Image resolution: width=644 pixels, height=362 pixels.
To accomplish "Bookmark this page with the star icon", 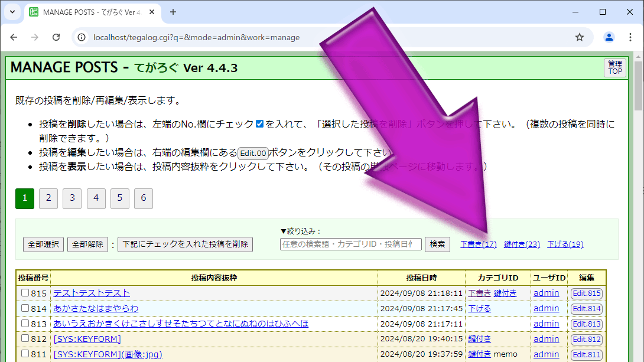I will (580, 37).
